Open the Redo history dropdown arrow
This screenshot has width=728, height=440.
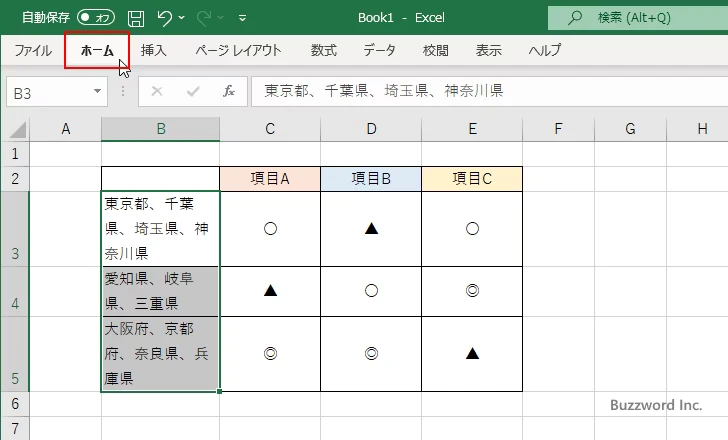click(x=221, y=18)
